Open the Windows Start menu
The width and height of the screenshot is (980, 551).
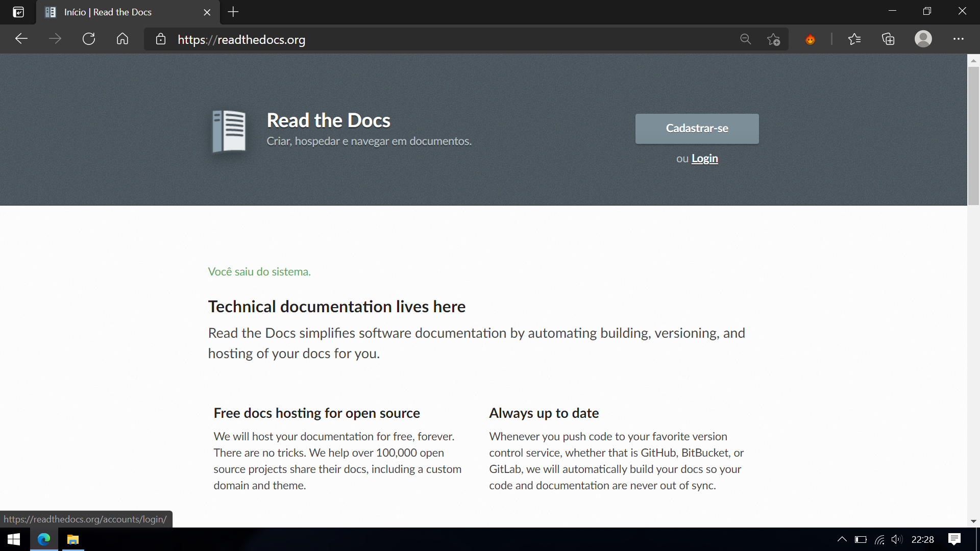coord(14,539)
